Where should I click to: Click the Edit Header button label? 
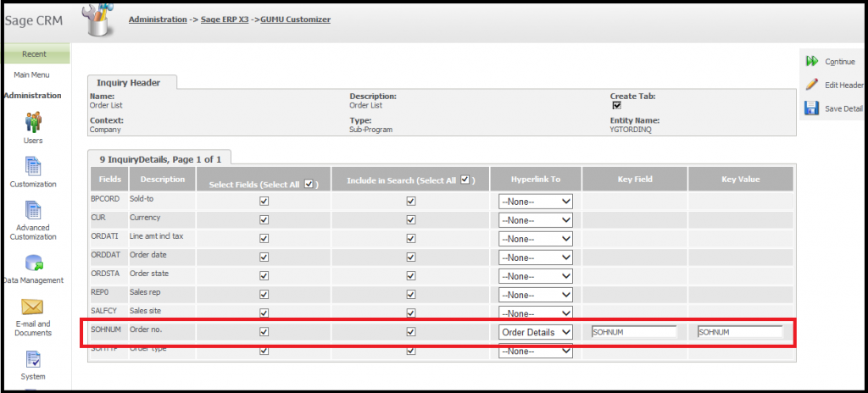[844, 86]
